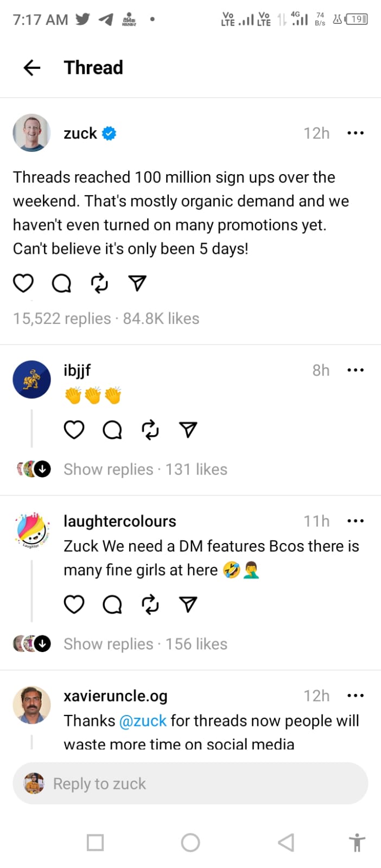Viewport: 381px width, 868px height.
Task: Open more options for laughtercolours reply
Action: point(355,521)
